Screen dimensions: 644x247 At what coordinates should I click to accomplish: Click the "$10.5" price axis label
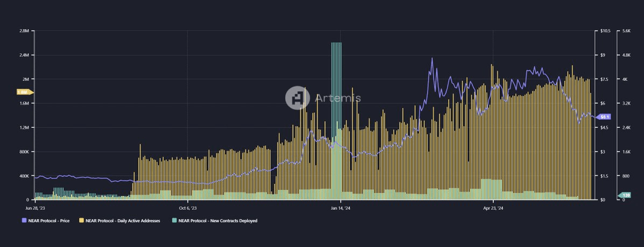[605, 31]
